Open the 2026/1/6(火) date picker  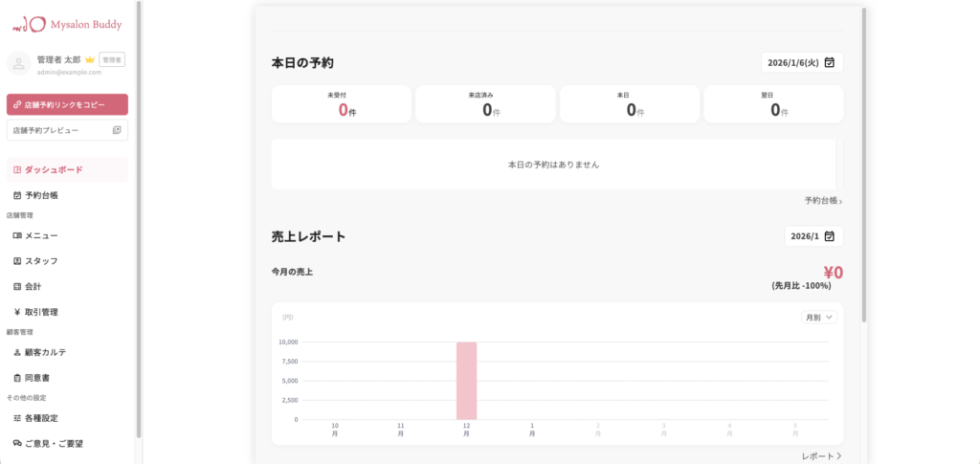pyautogui.click(x=802, y=63)
